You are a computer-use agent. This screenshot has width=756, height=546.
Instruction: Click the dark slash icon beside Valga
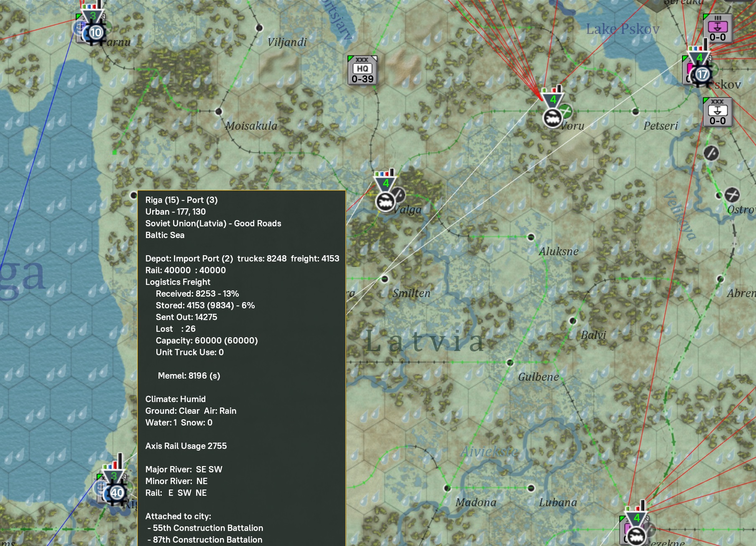coord(399,195)
